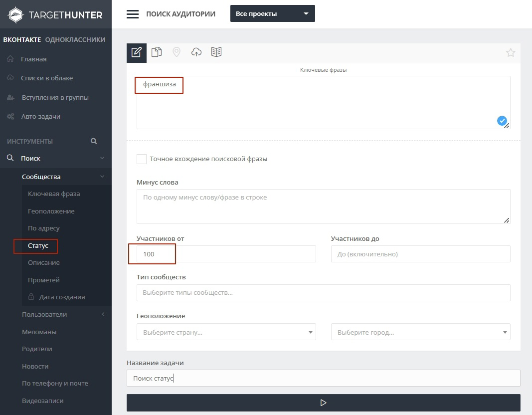
Task: Choose the cloud upload source icon
Action: coord(196,52)
